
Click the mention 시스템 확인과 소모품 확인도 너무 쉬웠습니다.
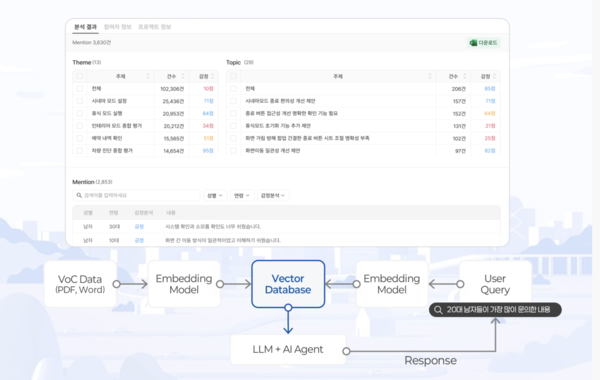(x=213, y=227)
